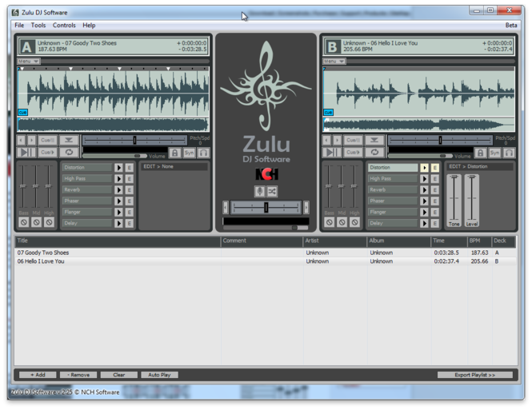Open the Menu dropdown on Deck B
Screen dimensions: 532x410
[334, 61]
